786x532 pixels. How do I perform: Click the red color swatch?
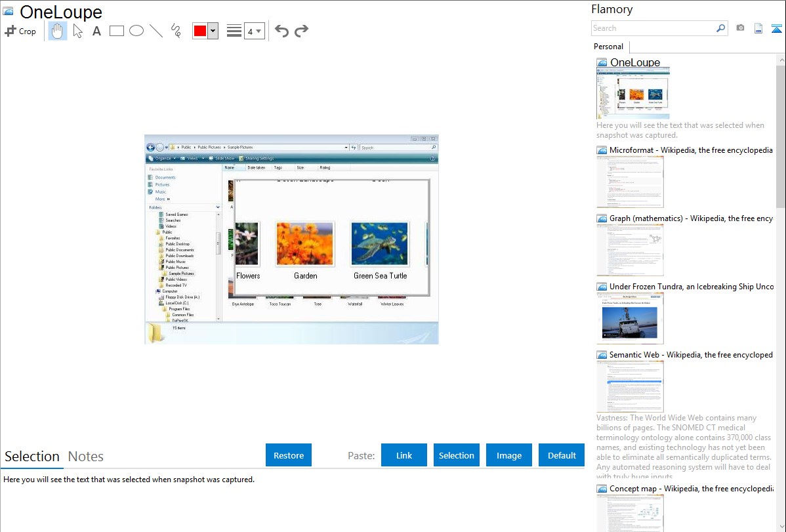click(200, 31)
